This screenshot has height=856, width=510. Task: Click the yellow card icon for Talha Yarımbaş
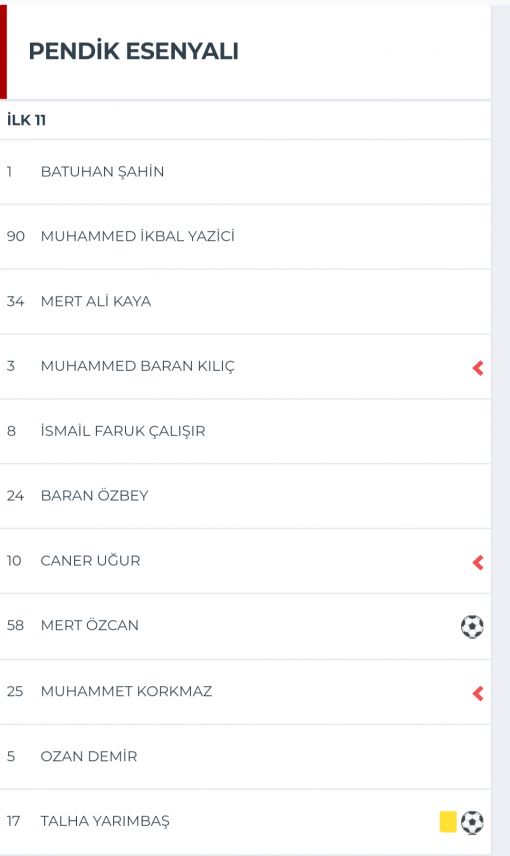(x=448, y=822)
